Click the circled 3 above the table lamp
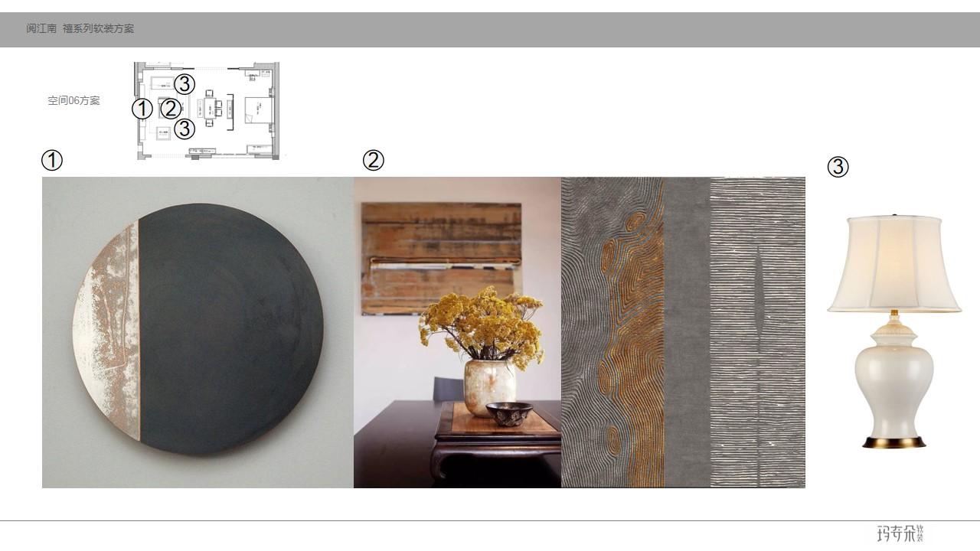This screenshot has height=551, width=980. click(x=838, y=167)
